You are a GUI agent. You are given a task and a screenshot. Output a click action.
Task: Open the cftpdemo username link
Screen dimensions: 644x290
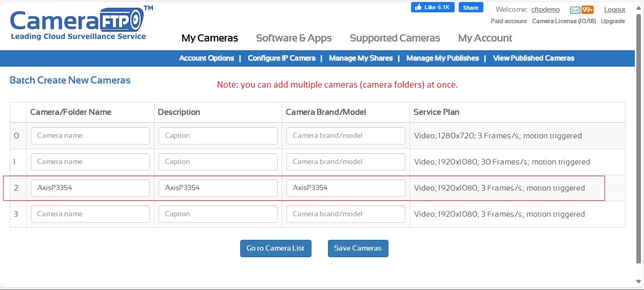tap(545, 10)
